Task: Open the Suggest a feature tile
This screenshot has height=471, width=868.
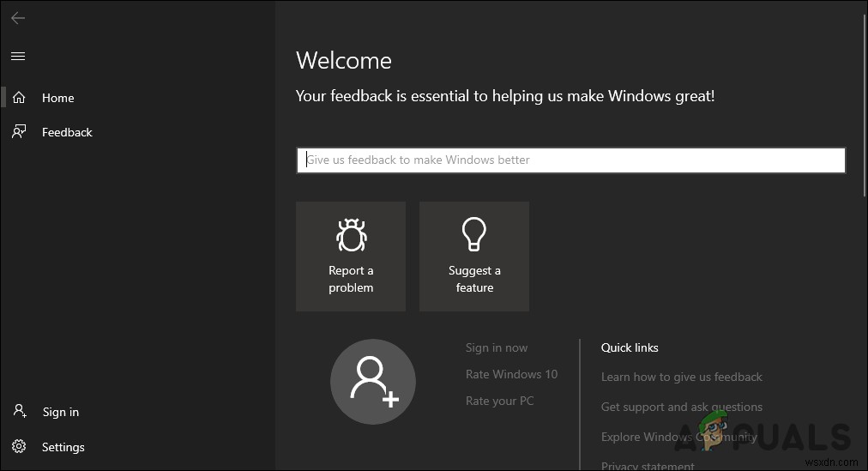Action: (474, 257)
